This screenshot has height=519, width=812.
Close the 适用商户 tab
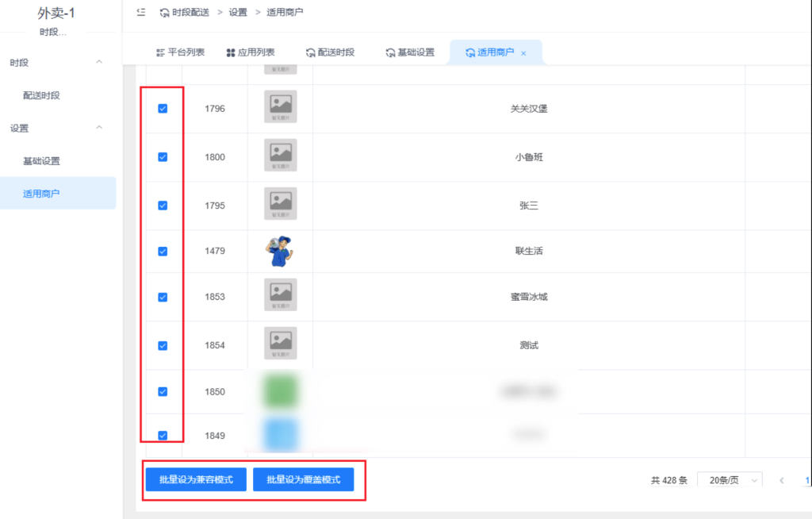(x=523, y=53)
